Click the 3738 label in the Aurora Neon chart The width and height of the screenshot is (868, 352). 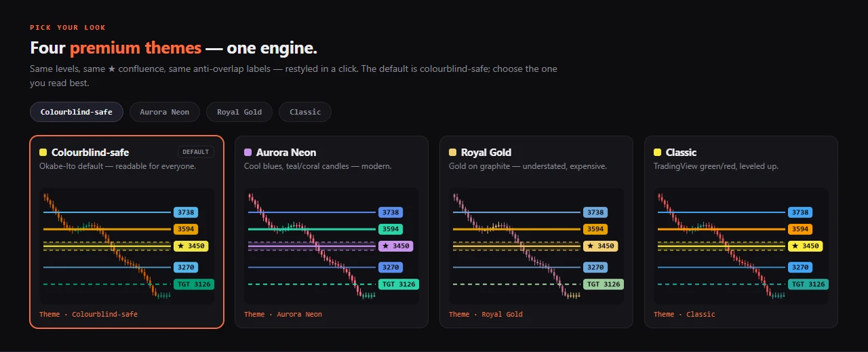391,212
